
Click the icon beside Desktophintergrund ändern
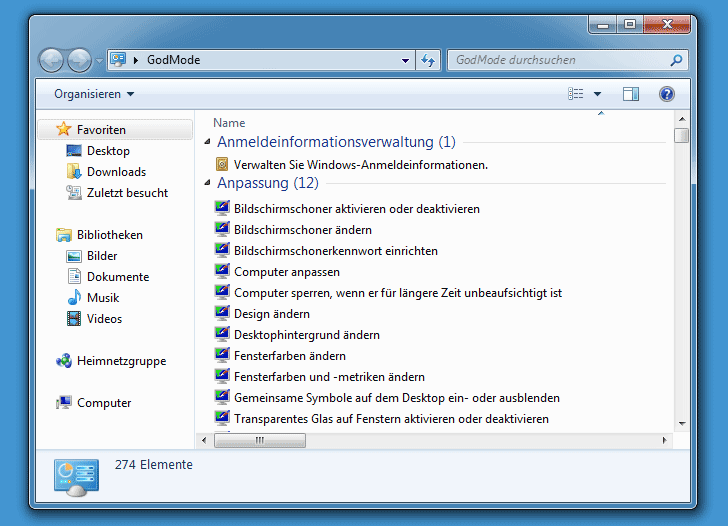[x=222, y=334]
